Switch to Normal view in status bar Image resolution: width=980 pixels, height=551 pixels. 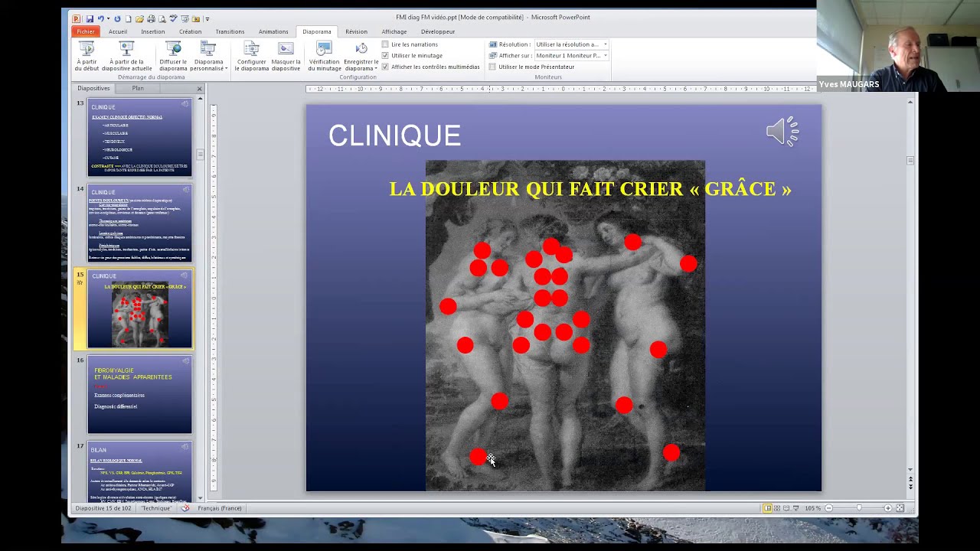point(767,508)
